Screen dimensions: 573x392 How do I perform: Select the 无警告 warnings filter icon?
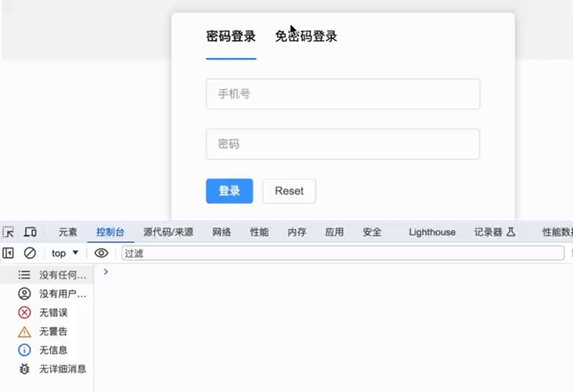click(24, 332)
